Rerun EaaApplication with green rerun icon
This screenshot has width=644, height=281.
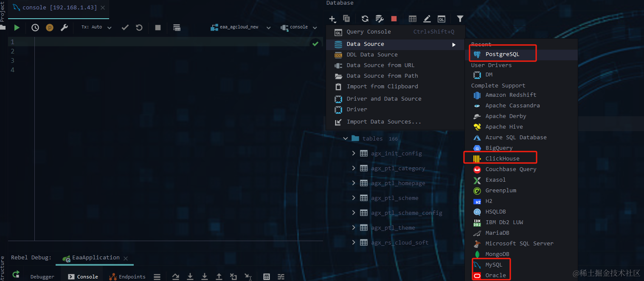click(x=16, y=275)
